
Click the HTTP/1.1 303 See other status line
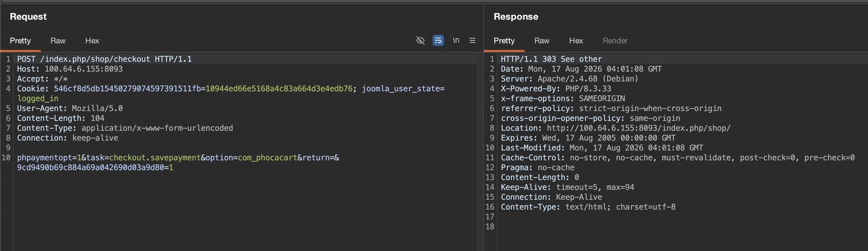(x=551, y=59)
